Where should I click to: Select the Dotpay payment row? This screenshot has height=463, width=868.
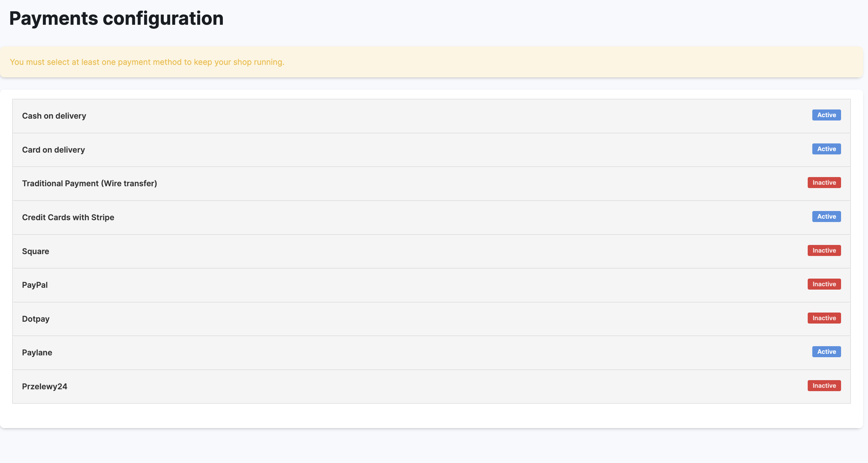pyautogui.click(x=36, y=319)
